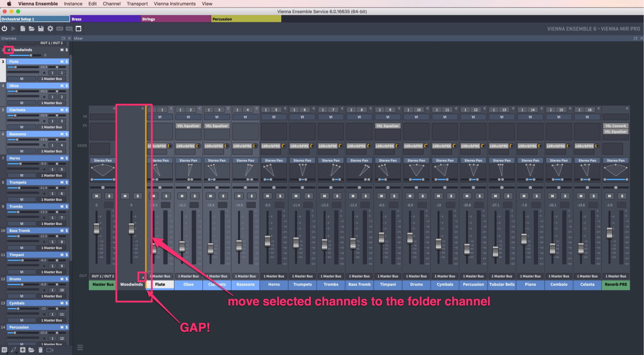The width and height of the screenshot is (644, 355).
Task: Click the Oboe send knob icon
Action: [x=198, y=146]
